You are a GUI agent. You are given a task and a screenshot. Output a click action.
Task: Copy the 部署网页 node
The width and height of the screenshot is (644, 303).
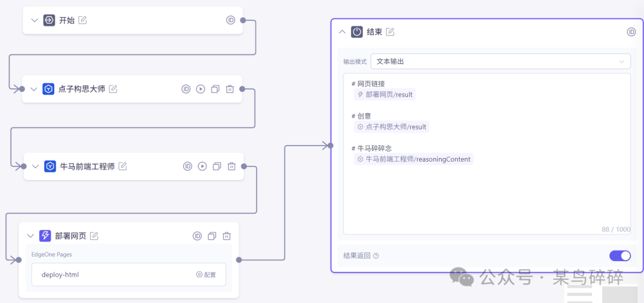(x=212, y=236)
